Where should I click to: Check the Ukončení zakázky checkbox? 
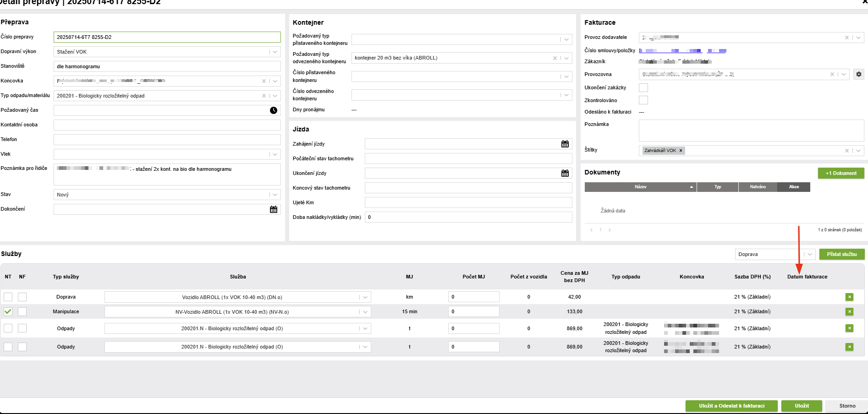coord(643,87)
